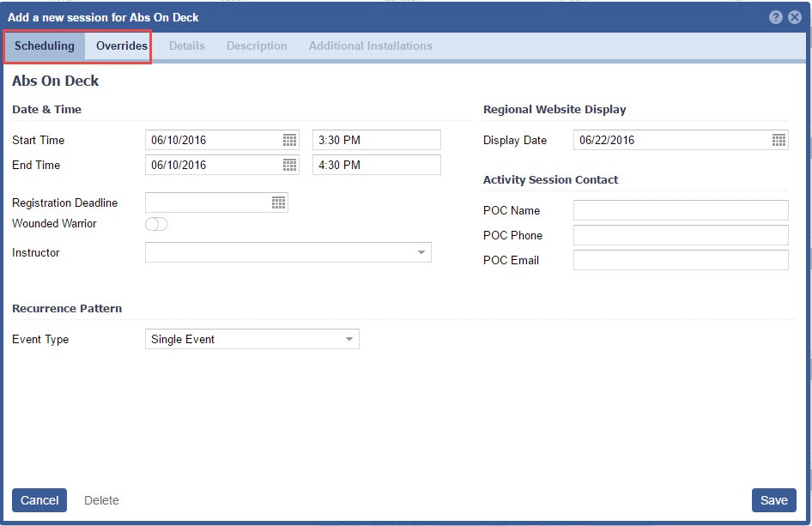Image resolution: width=812 pixels, height=526 pixels.
Task: Click the start time 3:30 PM field
Action: coord(376,140)
